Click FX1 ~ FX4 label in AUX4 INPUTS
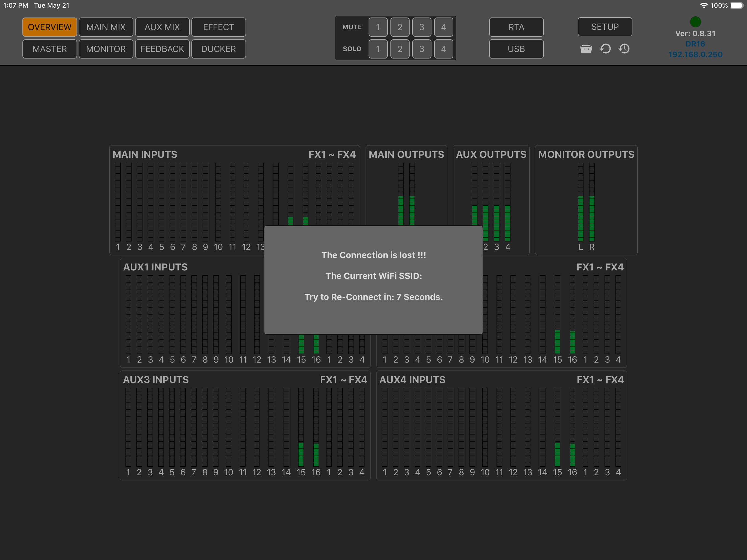 [x=600, y=380]
